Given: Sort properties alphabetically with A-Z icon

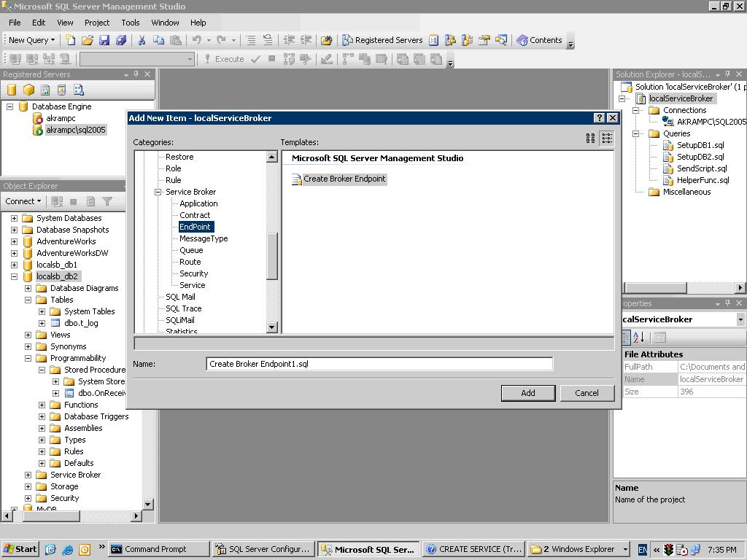Looking at the screenshot, I should [x=639, y=338].
